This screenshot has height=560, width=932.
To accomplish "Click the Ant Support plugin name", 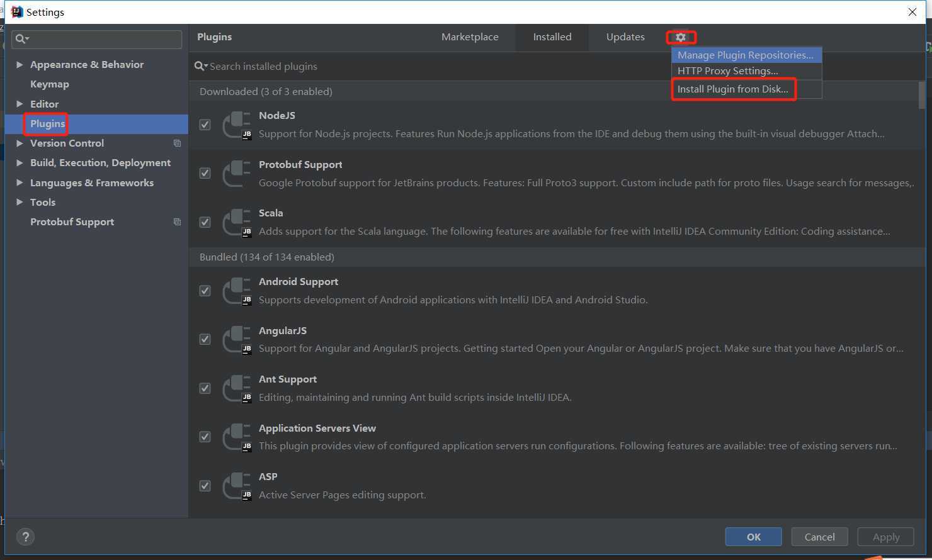I will [288, 379].
